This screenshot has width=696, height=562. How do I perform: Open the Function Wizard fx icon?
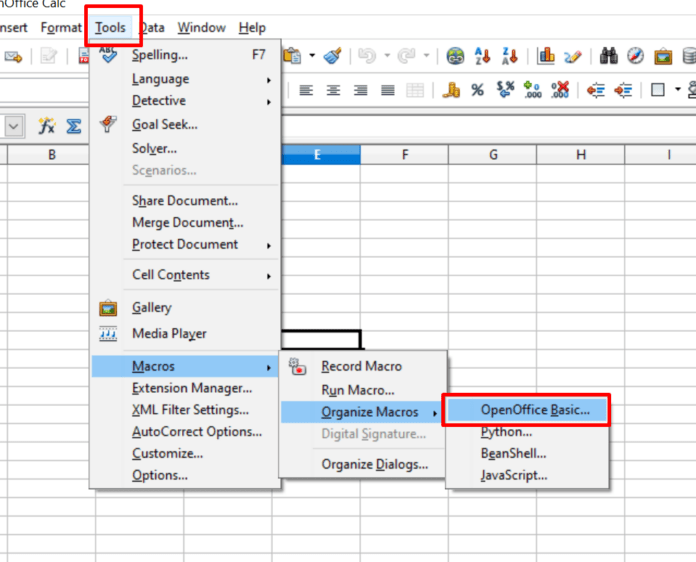coord(46,127)
